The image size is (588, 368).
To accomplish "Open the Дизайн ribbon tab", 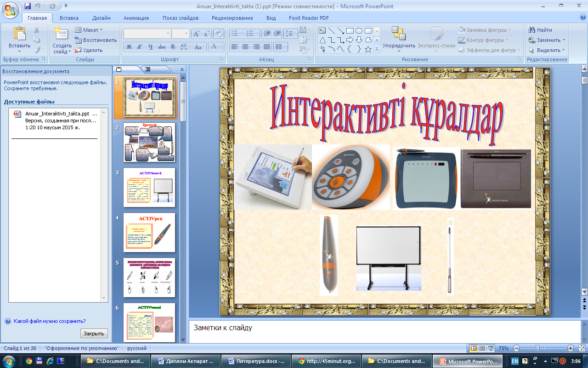I will [x=101, y=18].
